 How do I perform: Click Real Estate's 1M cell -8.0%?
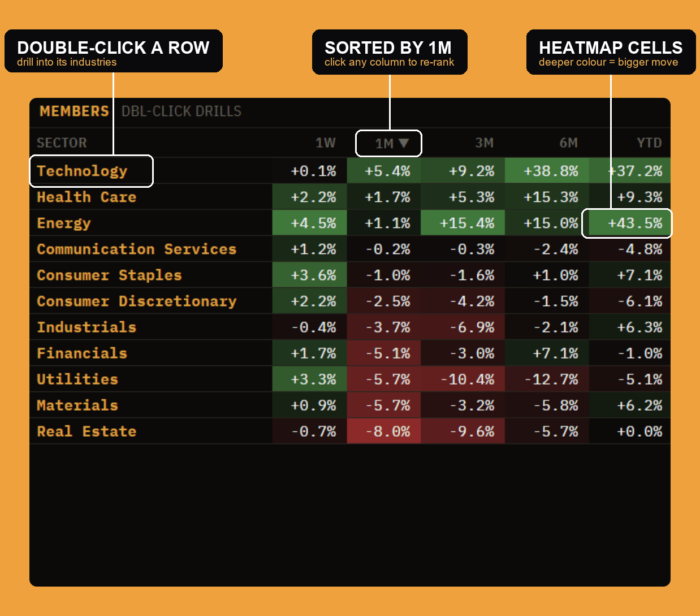tap(384, 431)
